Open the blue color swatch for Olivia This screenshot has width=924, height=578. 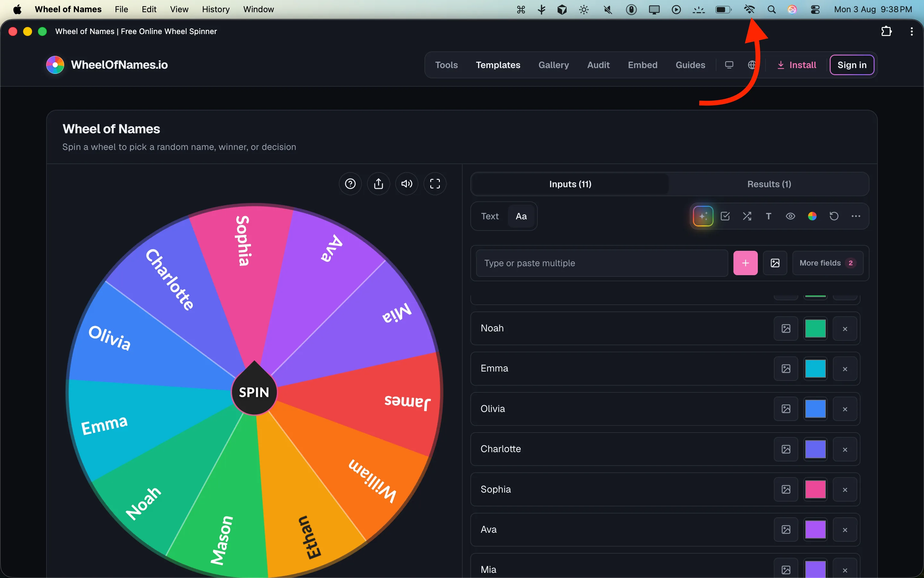click(x=815, y=409)
